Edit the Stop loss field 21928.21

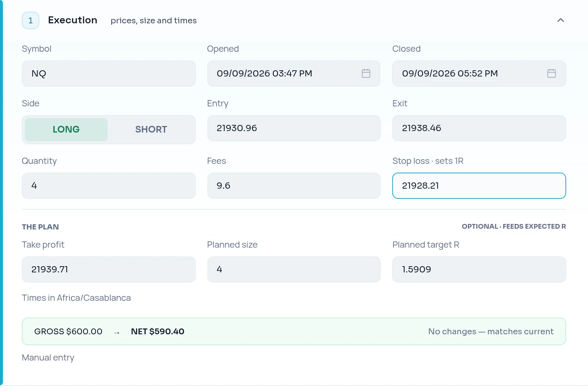point(479,186)
